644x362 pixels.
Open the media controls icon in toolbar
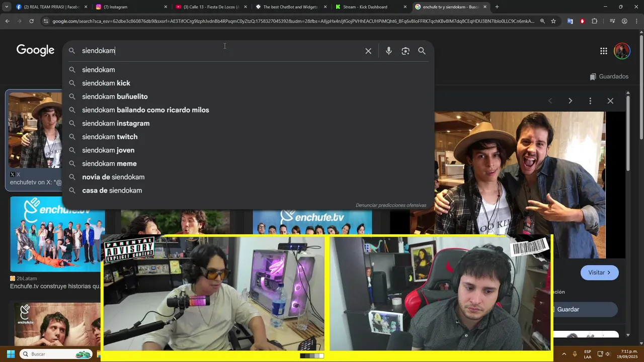click(x=612, y=21)
